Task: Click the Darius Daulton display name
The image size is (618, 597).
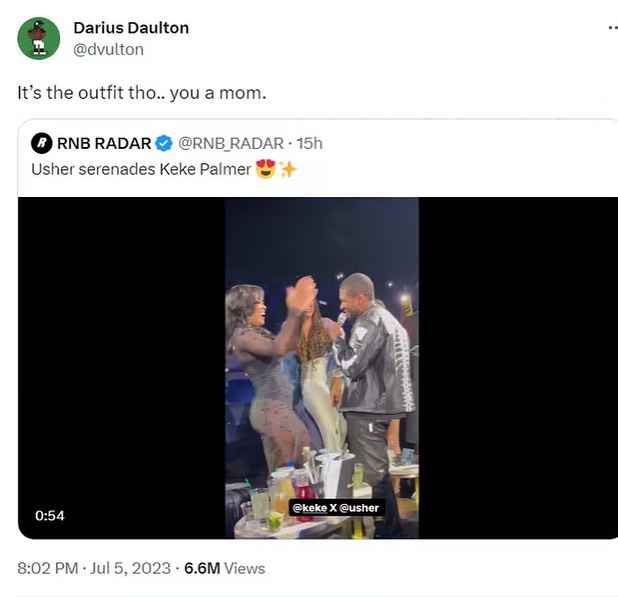Action: coord(131,28)
